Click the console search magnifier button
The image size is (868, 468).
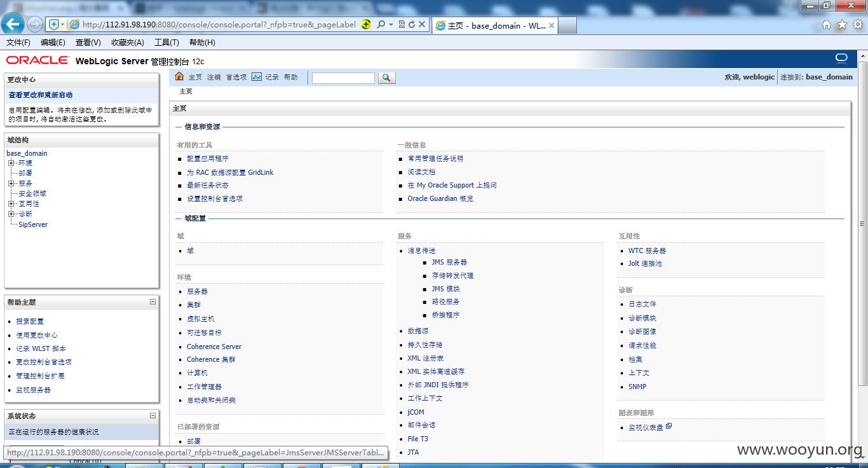386,78
